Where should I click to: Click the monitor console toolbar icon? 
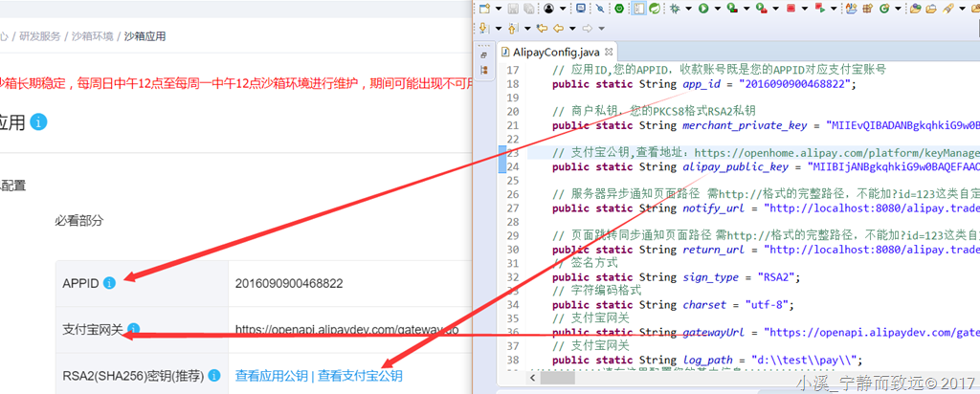581,8
